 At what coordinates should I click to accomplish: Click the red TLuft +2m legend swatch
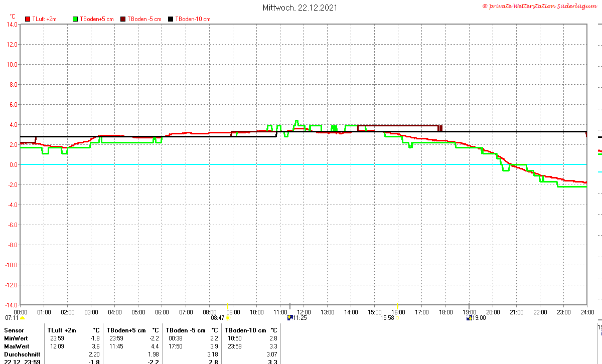pyautogui.click(x=28, y=19)
